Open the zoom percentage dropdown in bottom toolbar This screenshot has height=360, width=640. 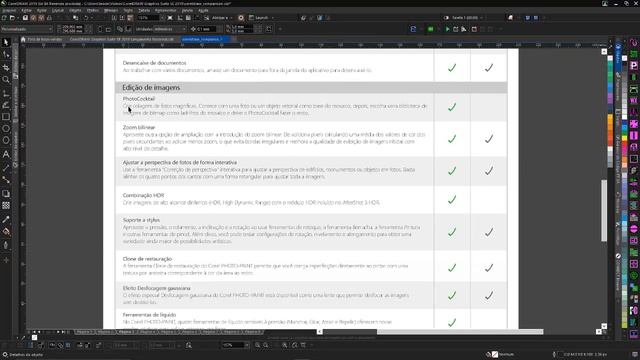tap(247, 345)
